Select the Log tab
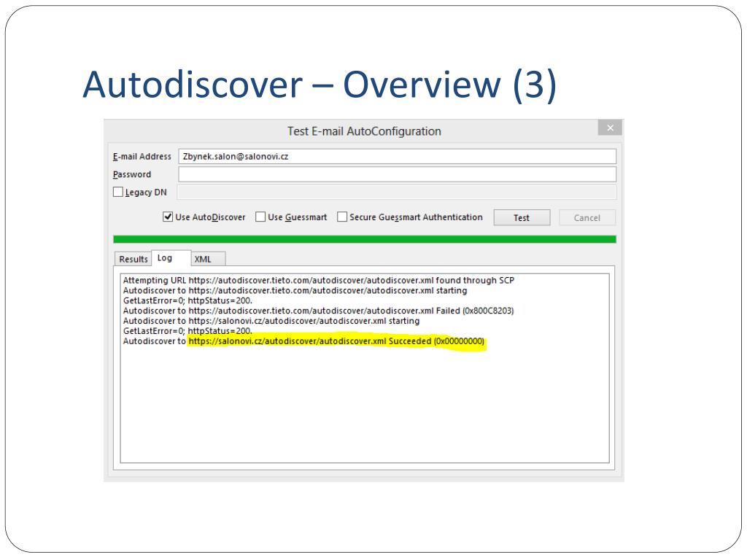This screenshot has width=747, height=560. click(171, 257)
